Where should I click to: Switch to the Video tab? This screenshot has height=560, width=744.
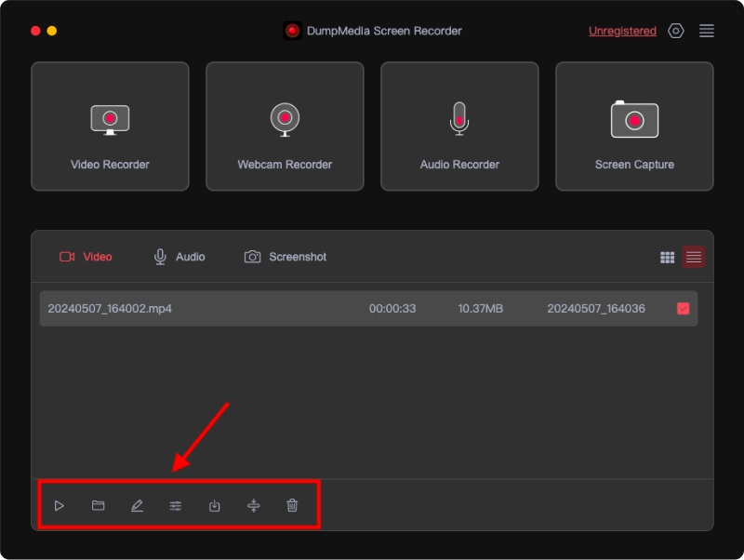(x=86, y=257)
